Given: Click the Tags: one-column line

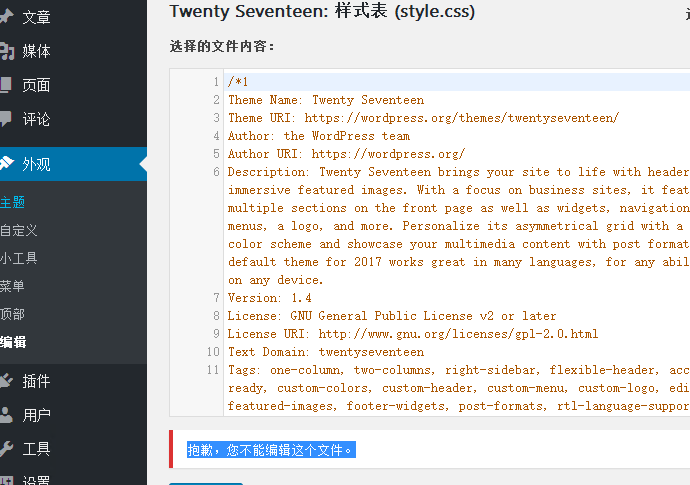Looking at the screenshot, I should (x=458, y=370).
